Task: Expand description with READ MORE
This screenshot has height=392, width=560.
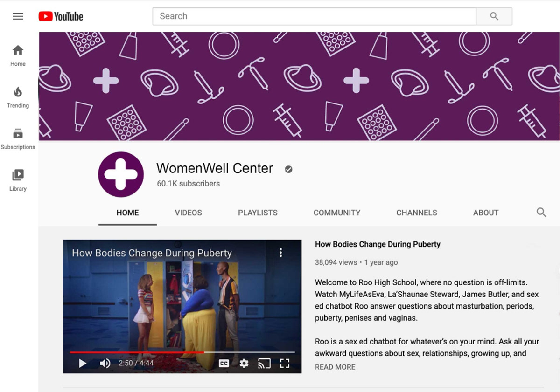Action: pyautogui.click(x=335, y=367)
